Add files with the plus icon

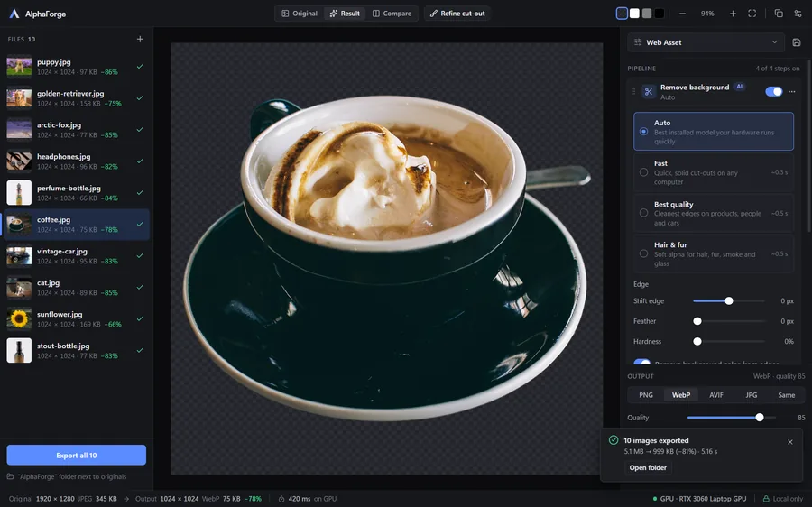pyautogui.click(x=140, y=39)
